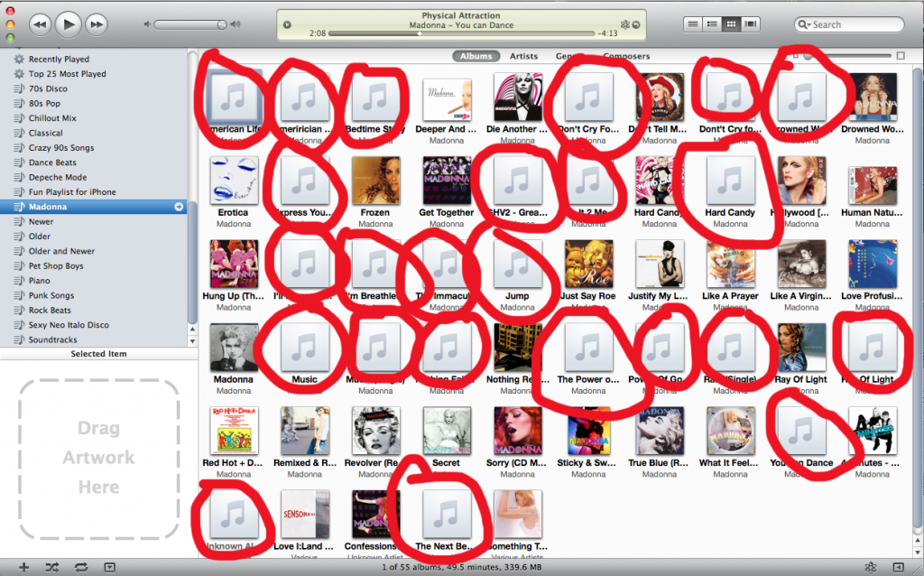The height and width of the screenshot is (576, 924).
Task: Pause the currently playing track
Action: 68,24
